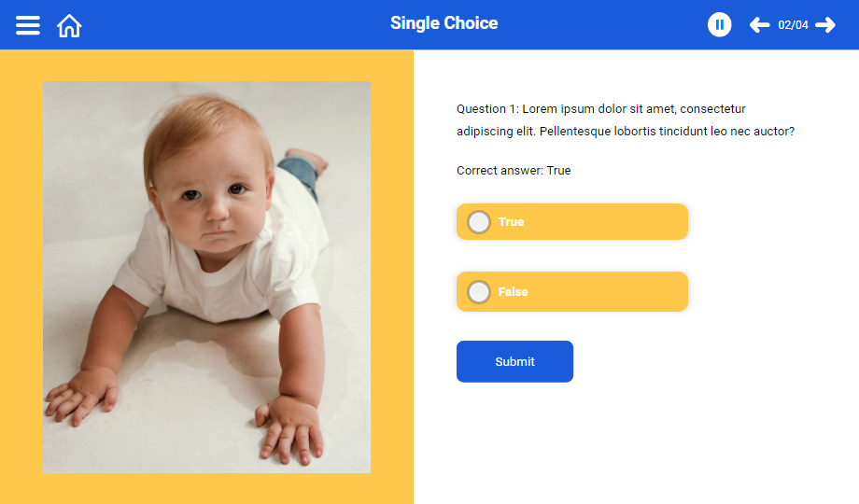Click the Question 1 text

(625, 120)
